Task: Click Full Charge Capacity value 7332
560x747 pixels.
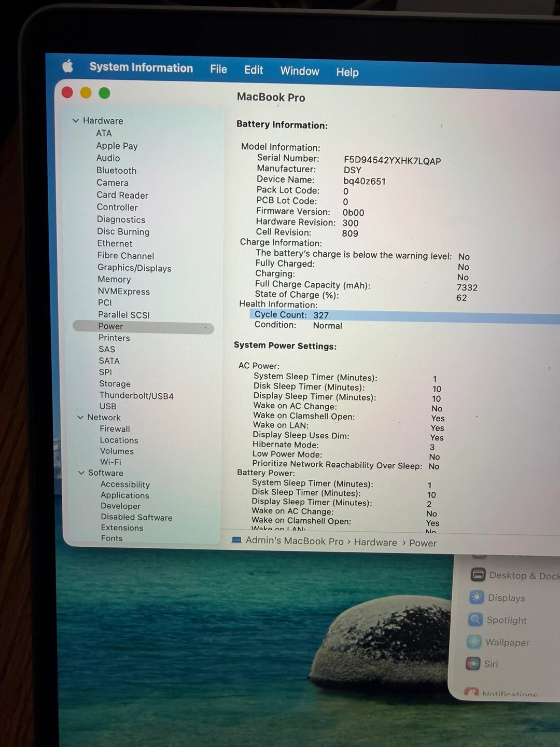Action: pos(467,287)
